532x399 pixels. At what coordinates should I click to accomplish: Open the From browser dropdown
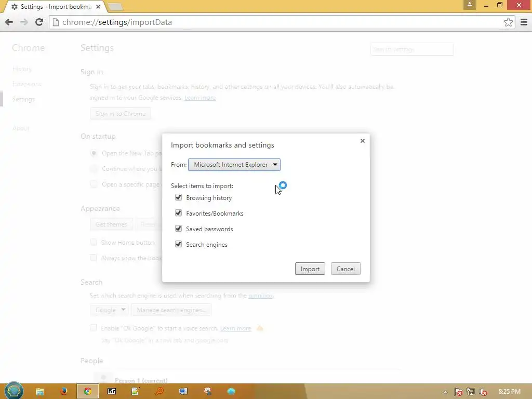(x=234, y=165)
